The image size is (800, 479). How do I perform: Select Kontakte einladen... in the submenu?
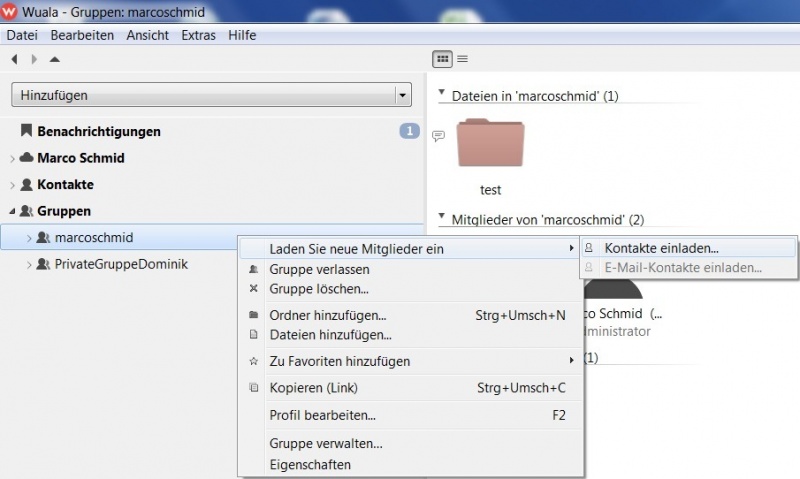[x=688, y=248]
